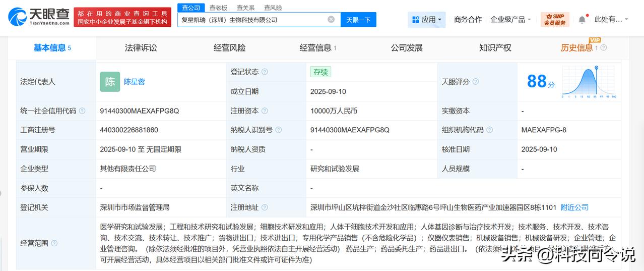The width and height of the screenshot is (644, 271).
Task: Click the 陈 avatar of the legal representative
Action: 110,82
